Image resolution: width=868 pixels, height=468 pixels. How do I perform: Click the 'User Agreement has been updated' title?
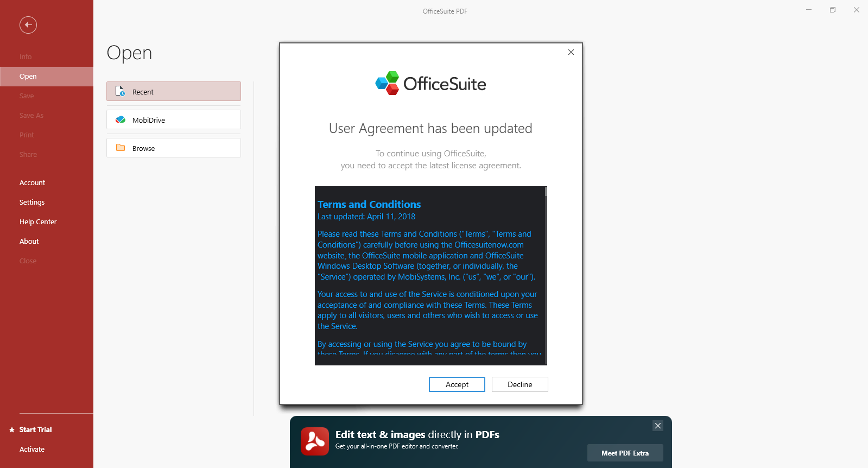[430, 129]
